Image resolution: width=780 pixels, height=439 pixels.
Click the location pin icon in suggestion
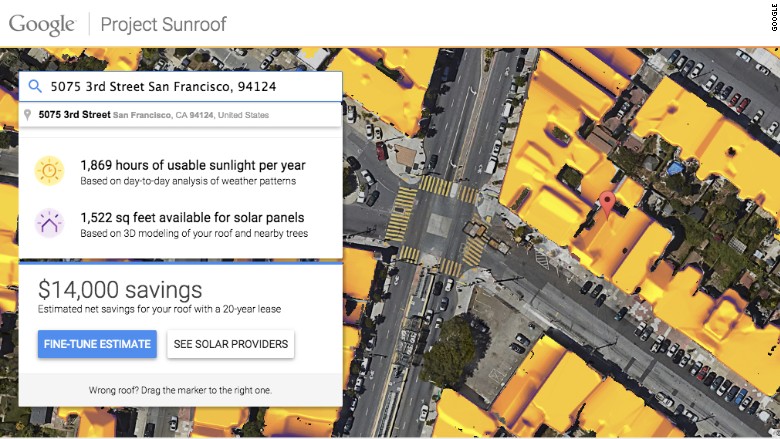click(28, 115)
